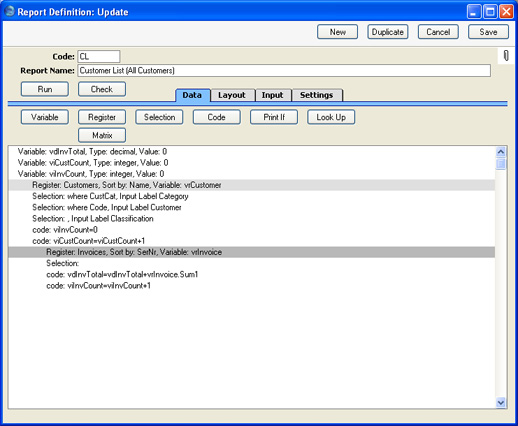Select the Data tab
518x426 pixels.
coord(192,95)
